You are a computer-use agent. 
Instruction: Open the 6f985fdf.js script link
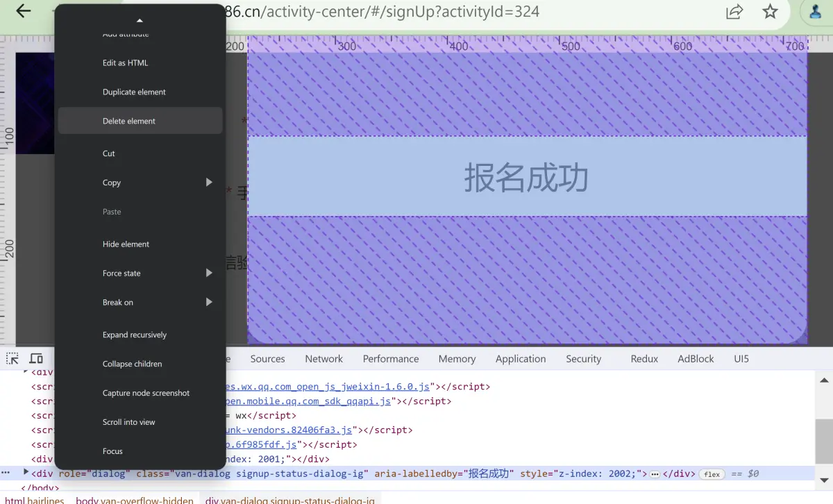coord(262,445)
